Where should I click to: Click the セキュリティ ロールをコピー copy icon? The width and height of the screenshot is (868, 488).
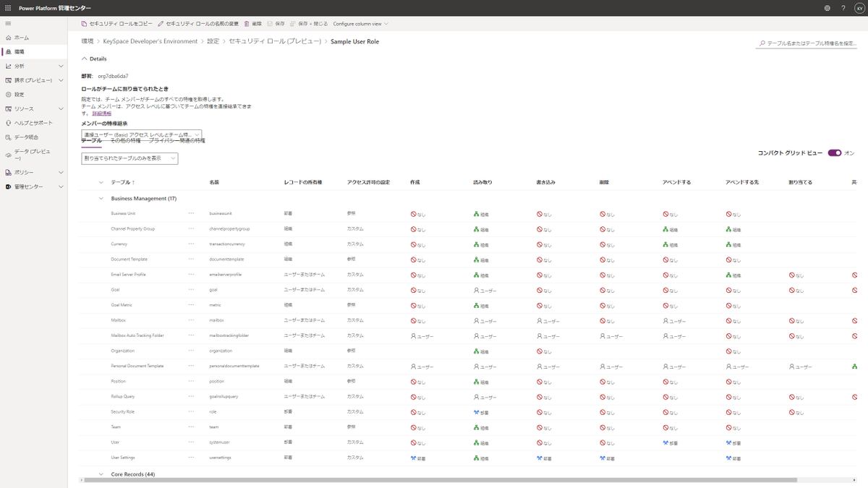85,23
